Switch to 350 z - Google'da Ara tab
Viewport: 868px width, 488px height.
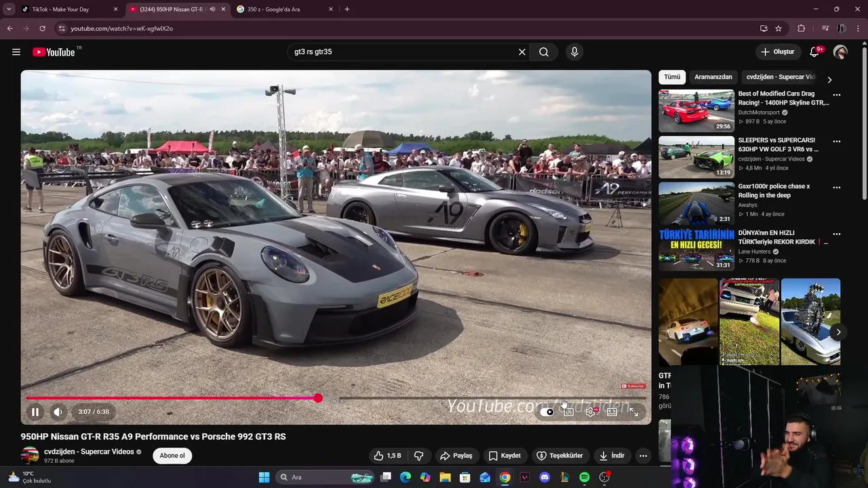pyautogui.click(x=285, y=9)
